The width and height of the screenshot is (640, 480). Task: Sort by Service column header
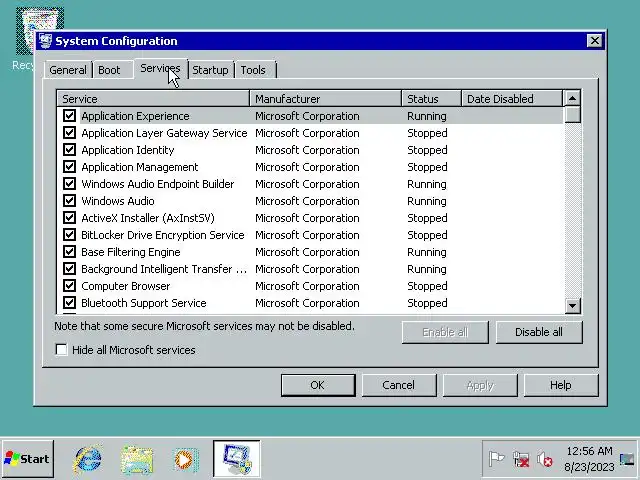pyautogui.click(x=153, y=99)
